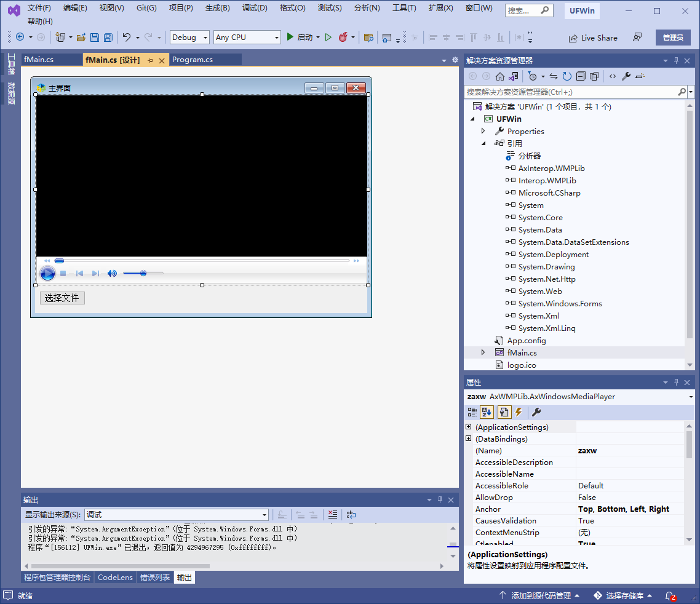Toggle pin on fMain.cs [设计] tab
Viewport: 700px width, 604px height.
[151, 60]
